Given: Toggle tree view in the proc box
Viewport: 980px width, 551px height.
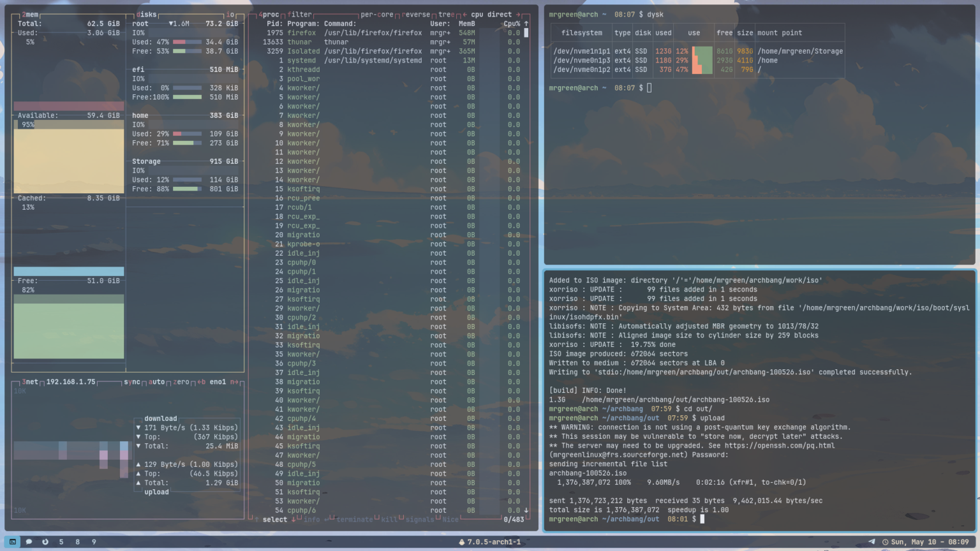Looking at the screenshot, I should [447, 15].
